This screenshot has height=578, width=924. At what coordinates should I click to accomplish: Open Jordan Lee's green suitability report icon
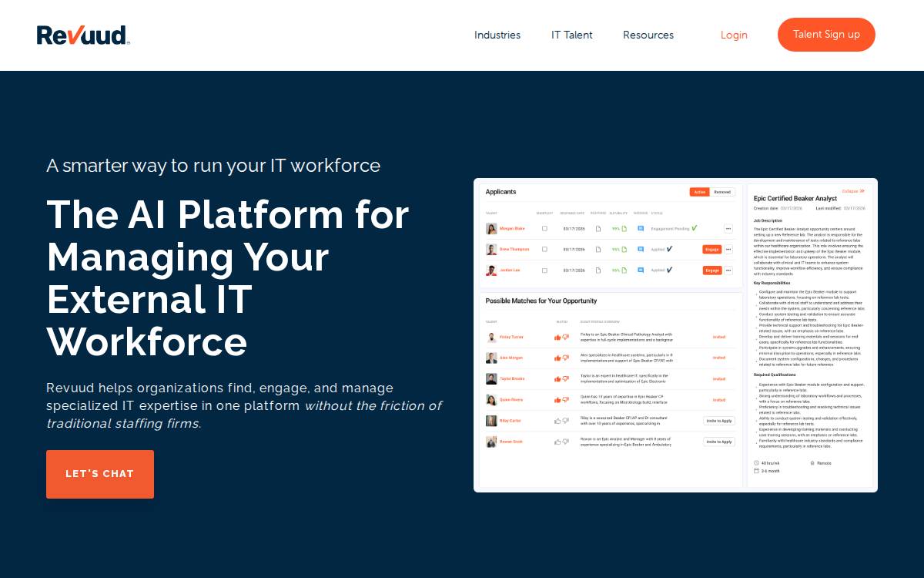(x=624, y=271)
